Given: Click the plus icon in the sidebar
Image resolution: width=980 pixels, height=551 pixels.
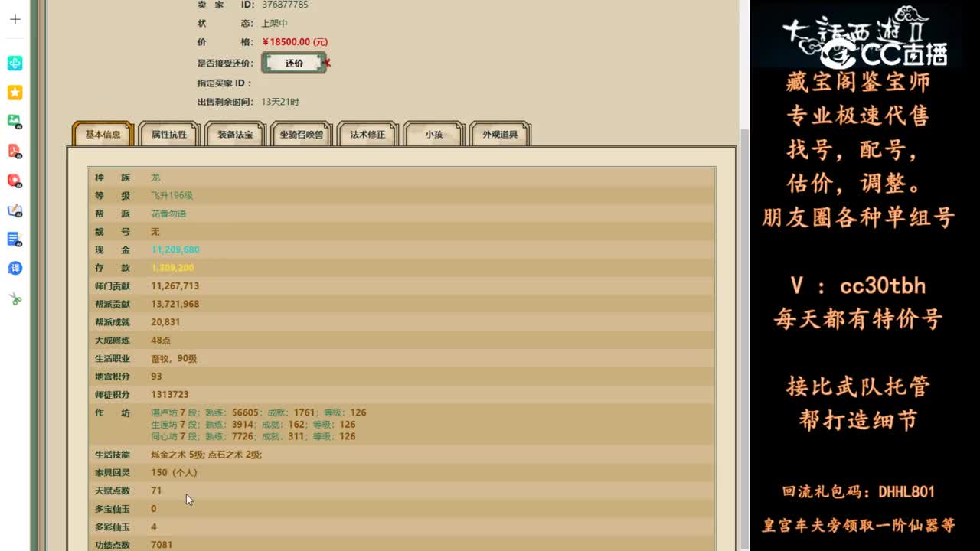Looking at the screenshot, I should pyautogui.click(x=15, y=19).
